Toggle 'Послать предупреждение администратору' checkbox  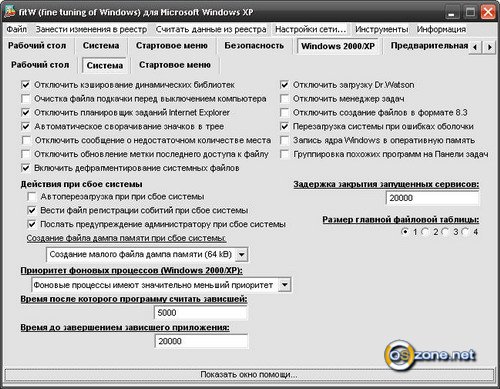[32, 224]
